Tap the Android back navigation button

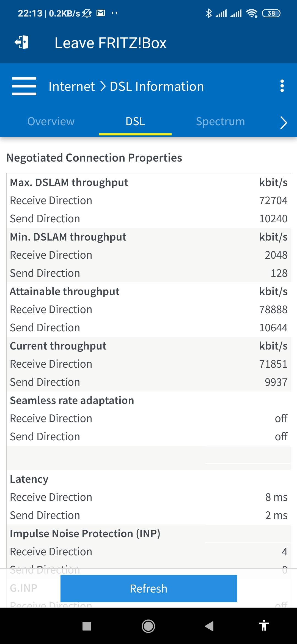(x=209, y=626)
